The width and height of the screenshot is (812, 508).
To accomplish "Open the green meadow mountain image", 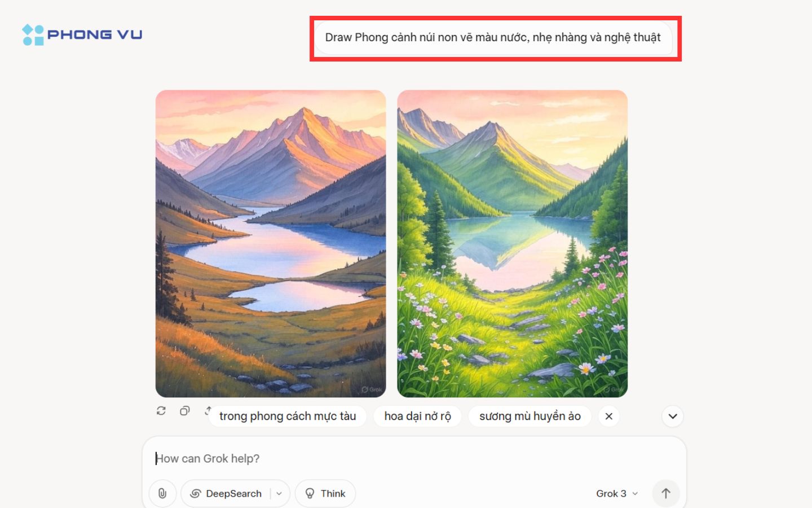I will 513,243.
